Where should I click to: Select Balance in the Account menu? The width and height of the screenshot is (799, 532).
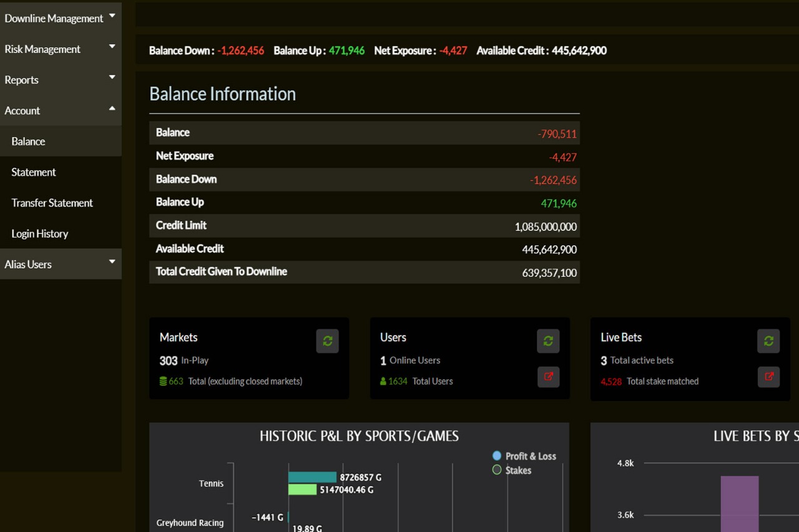pos(28,141)
